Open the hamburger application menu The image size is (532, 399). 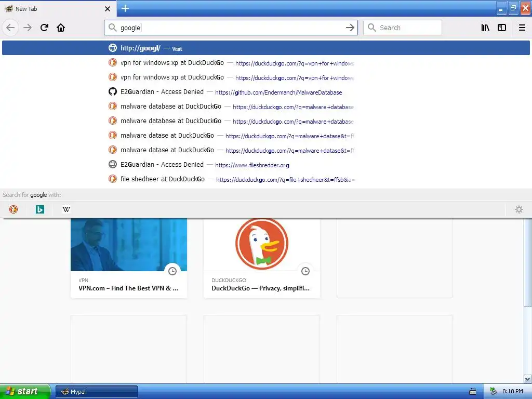(x=522, y=28)
